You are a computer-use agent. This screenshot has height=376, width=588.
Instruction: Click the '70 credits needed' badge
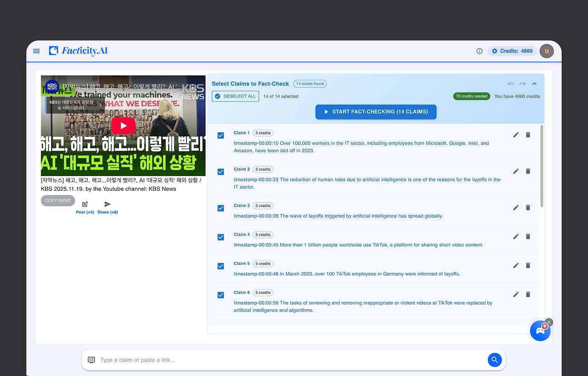click(472, 96)
